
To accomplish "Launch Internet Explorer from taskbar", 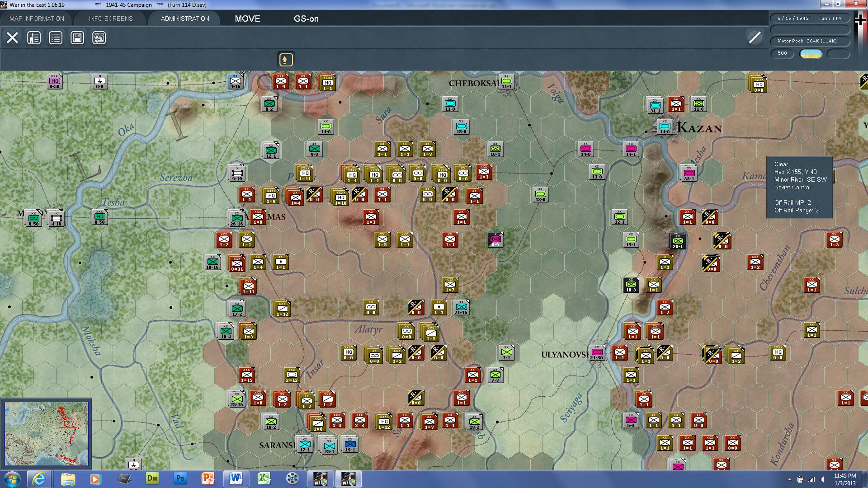I will tap(39, 479).
